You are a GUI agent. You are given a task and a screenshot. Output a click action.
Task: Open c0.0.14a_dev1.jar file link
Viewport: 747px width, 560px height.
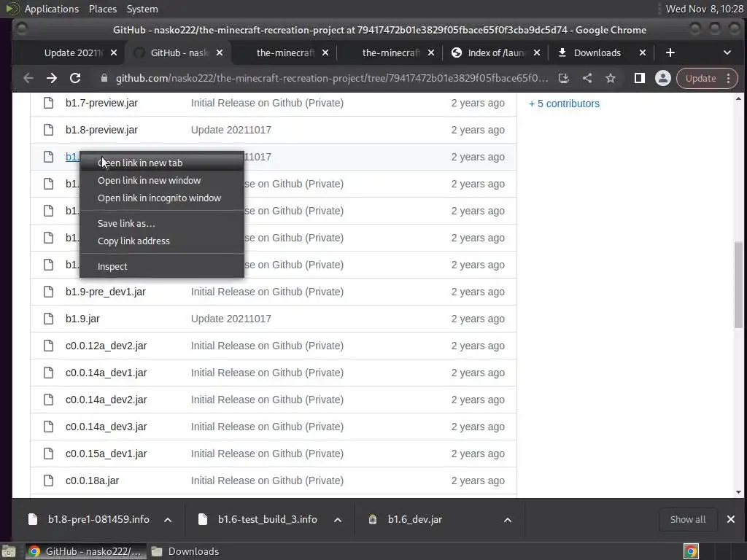coord(107,373)
